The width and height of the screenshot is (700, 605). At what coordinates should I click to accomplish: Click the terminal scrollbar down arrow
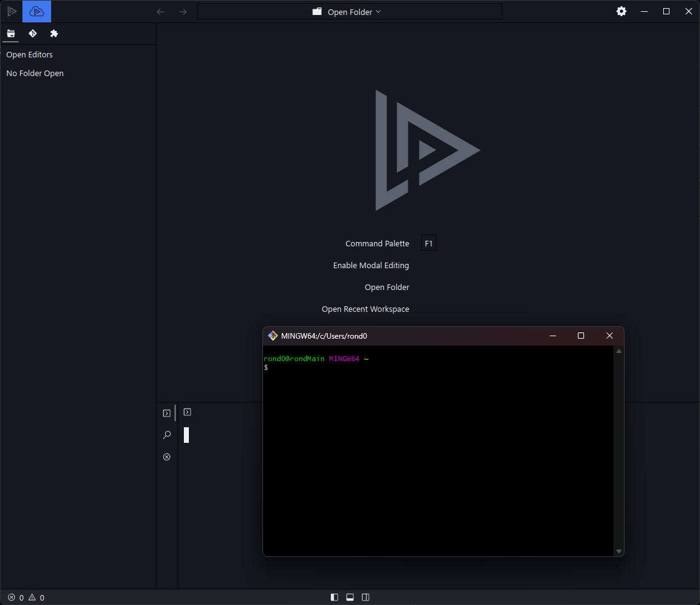click(618, 551)
